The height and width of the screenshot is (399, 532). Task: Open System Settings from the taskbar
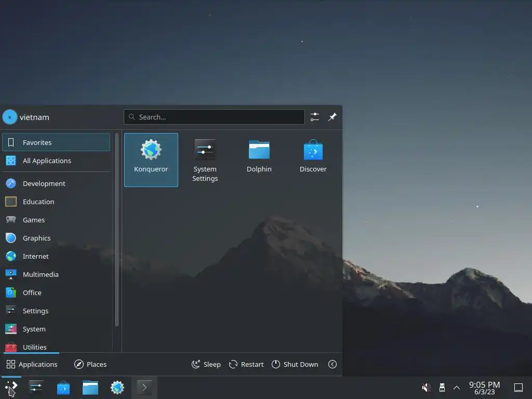click(36, 388)
